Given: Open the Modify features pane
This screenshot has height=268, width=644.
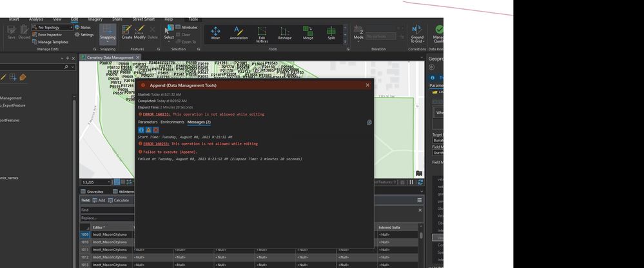Looking at the screenshot, I should pyautogui.click(x=140, y=32).
